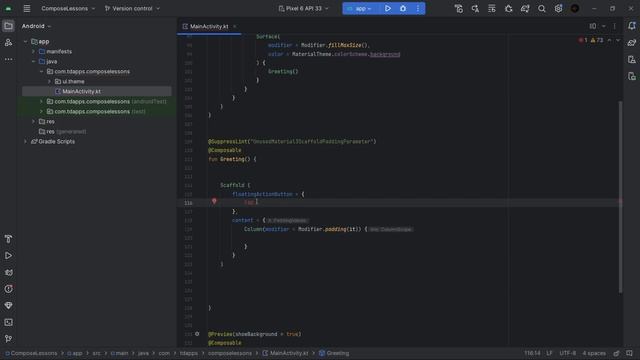The width and height of the screenshot is (640, 360).
Task: Change UTF-8 file encoding
Action: 568,353
